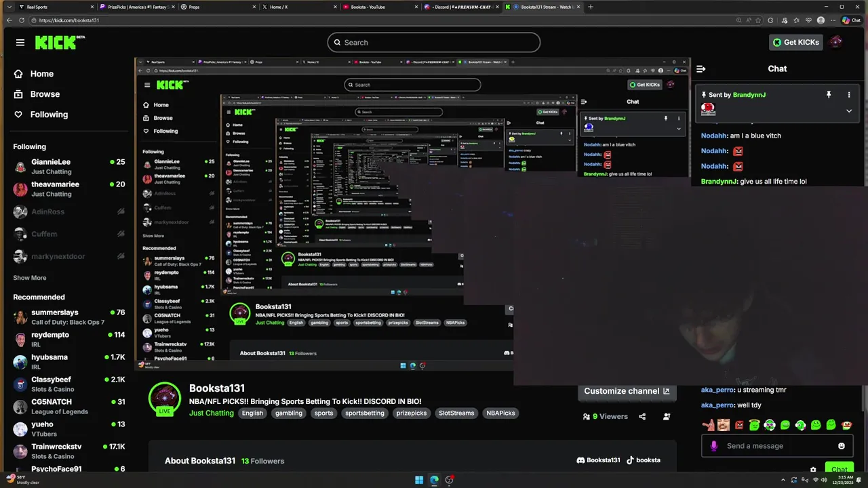The width and height of the screenshot is (868, 488).
Task: Go to Home in sidebar
Action: pos(34,74)
